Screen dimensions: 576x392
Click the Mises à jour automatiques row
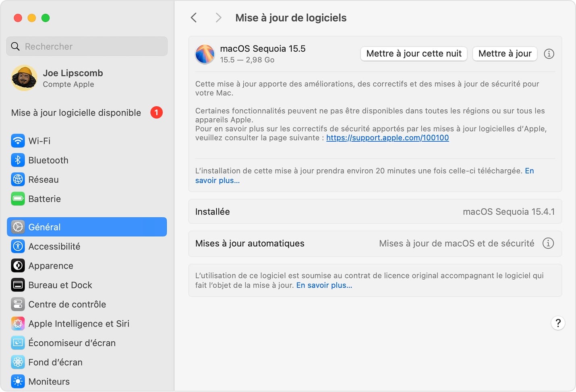pyautogui.click(x=375, y=243)
